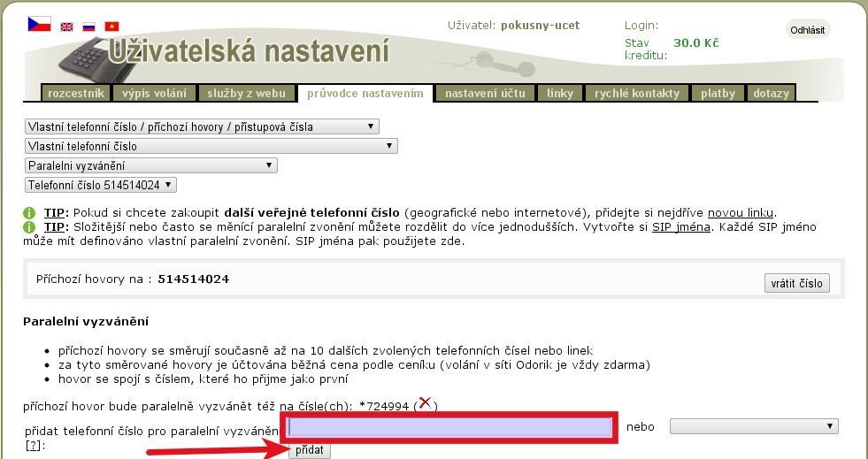Log out with the 'Odhlásit' button
Screen dimensions: 868x459
click(807, 29)
